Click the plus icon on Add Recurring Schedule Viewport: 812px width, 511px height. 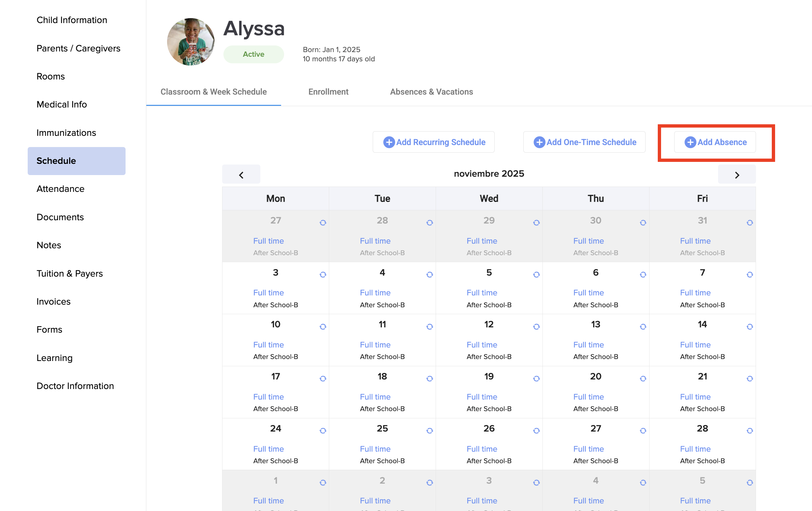(389, 142)
